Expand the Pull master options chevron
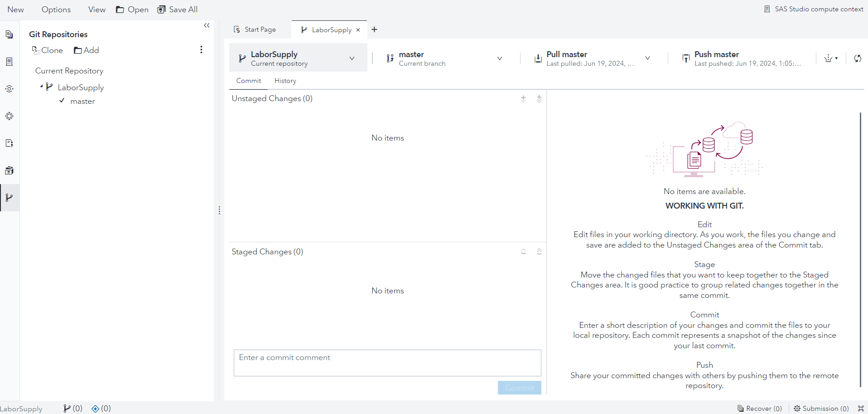The width and height of the screenshot is (868, 414). coord(647,58)
